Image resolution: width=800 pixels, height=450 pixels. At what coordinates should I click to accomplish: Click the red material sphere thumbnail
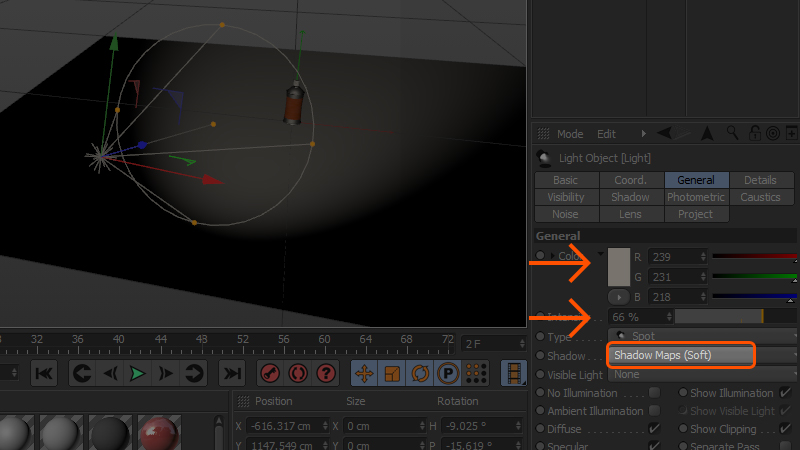158,434
